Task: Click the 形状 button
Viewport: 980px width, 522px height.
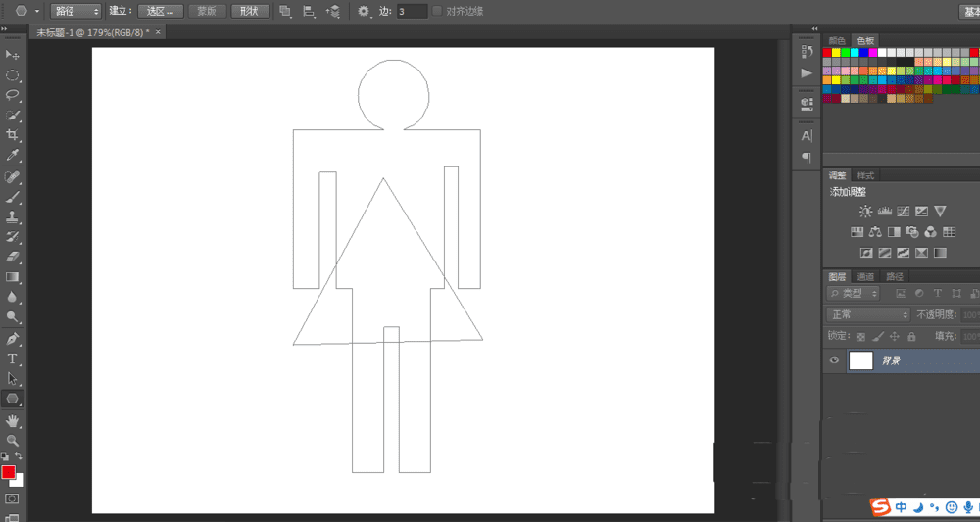Action: [250, 11]
